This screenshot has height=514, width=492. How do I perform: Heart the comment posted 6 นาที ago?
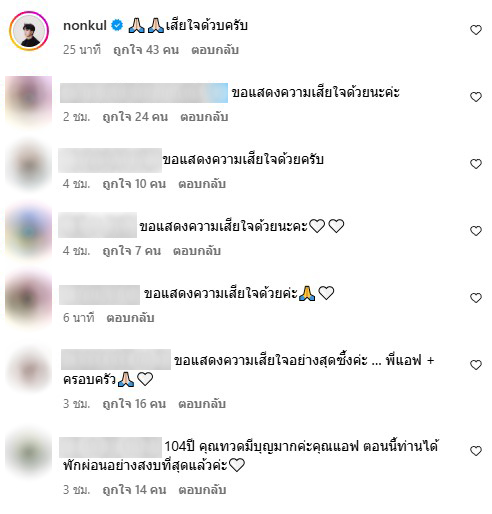coord(476,298)
